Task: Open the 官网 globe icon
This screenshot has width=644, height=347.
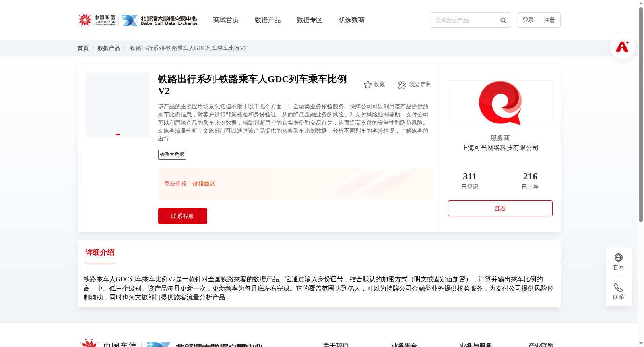Action: (x=619, y=258)
